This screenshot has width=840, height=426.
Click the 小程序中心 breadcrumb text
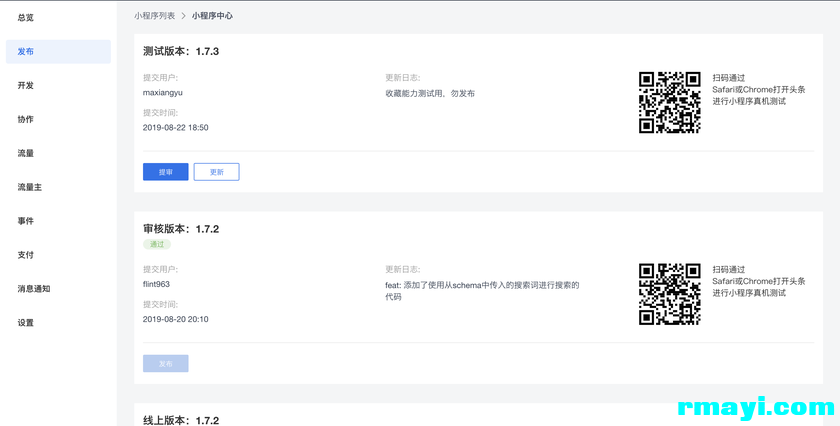[x=212, y=16]
